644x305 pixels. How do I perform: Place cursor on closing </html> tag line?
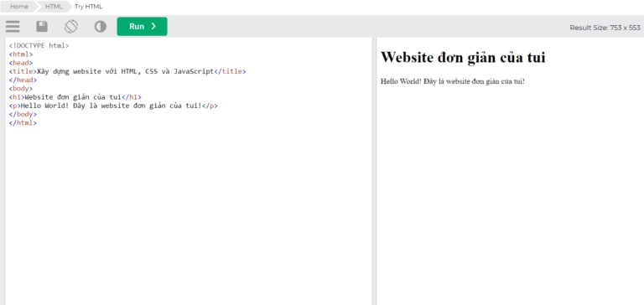(x=23, y=122)
